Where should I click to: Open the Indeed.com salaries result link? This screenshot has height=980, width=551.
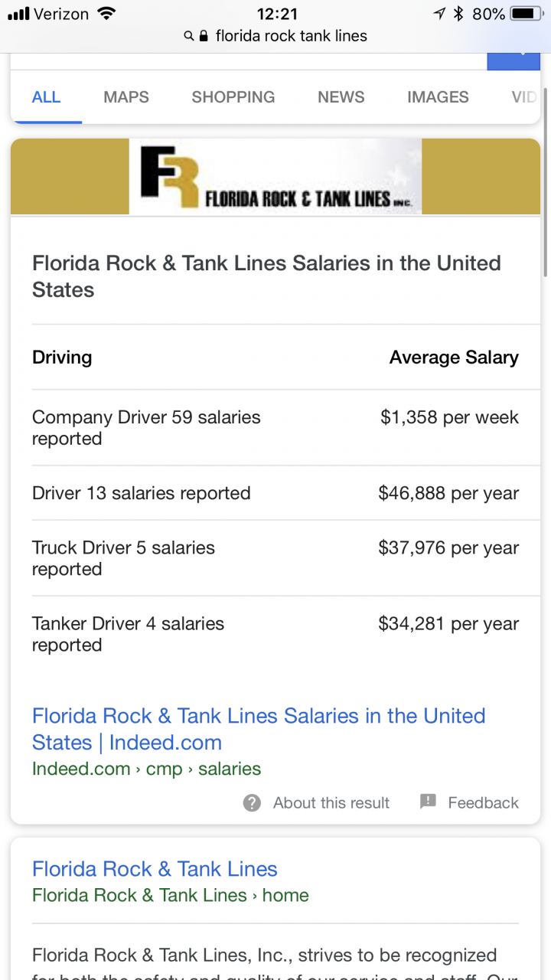coord(259,729)
